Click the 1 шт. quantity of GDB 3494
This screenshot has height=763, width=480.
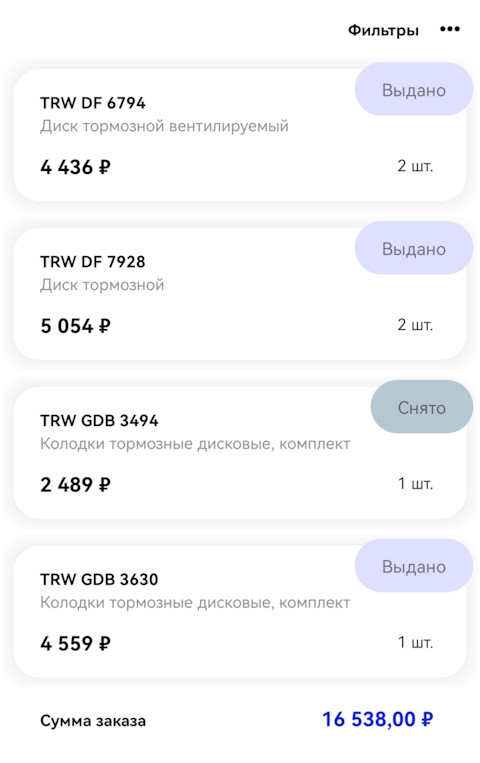coord(415,484)
